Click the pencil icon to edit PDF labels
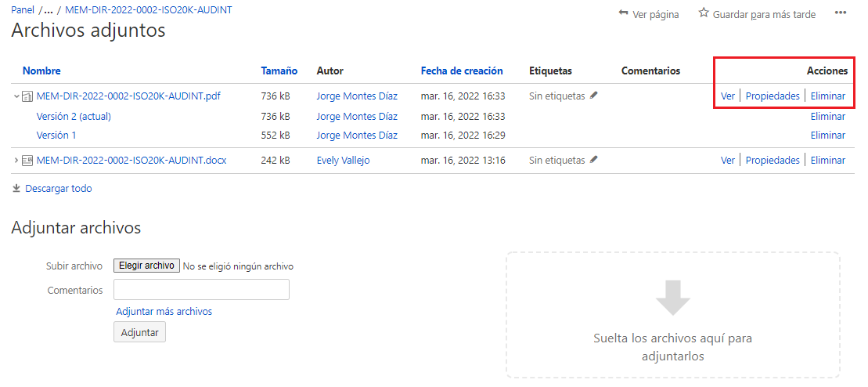The image size is (868, 387). pyautogui.click(x=594, y=96)
